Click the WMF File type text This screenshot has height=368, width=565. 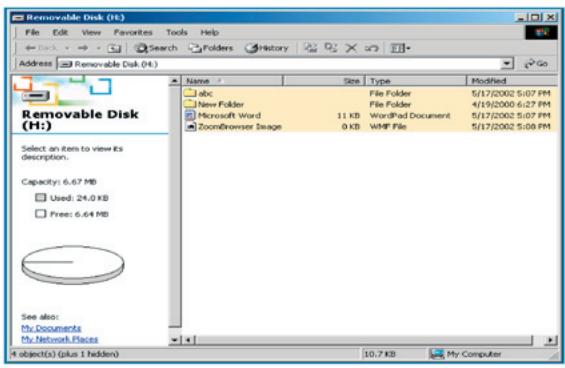(x=388, y=127)
